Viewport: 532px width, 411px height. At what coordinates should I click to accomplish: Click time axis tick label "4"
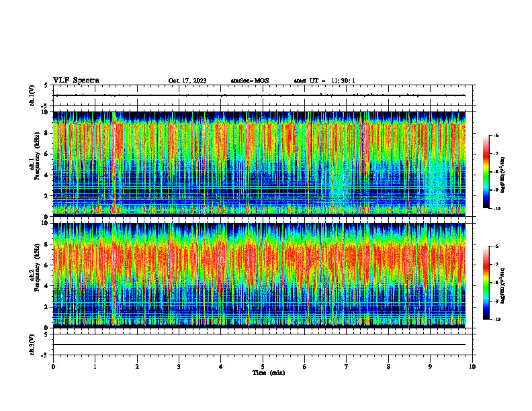pyautogui.click(x=221, y=367)
